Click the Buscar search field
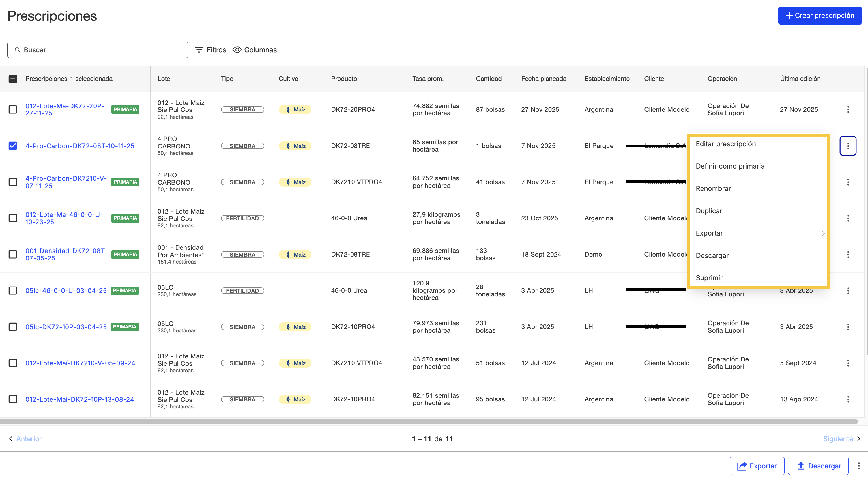868x478 pixels. [98, 50]
